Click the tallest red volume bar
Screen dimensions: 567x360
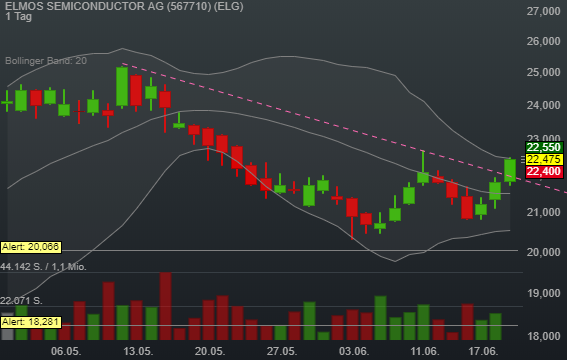(x=166, y=306)
